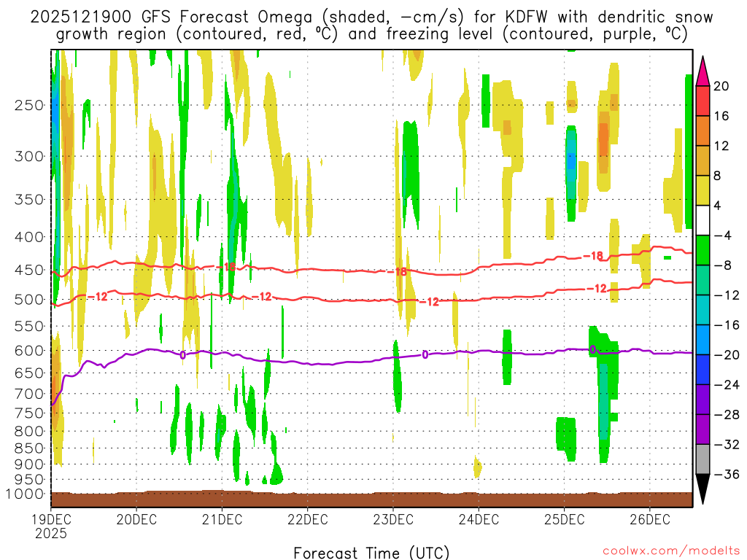The width and height of the screenshot is (747, 560).
Task: Click the 850 pressure level label
Action: tap(29, 448)
